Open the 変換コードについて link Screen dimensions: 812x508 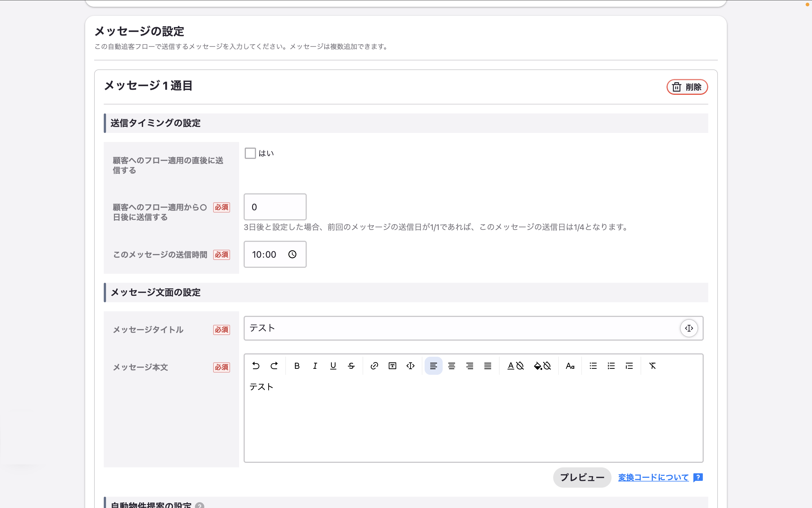[653, 478]
